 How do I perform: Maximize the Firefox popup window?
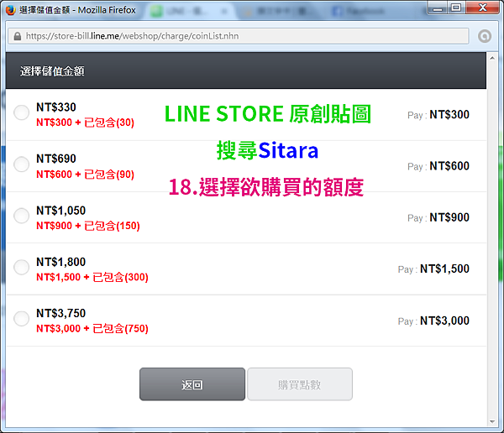[x=456, y=8]
